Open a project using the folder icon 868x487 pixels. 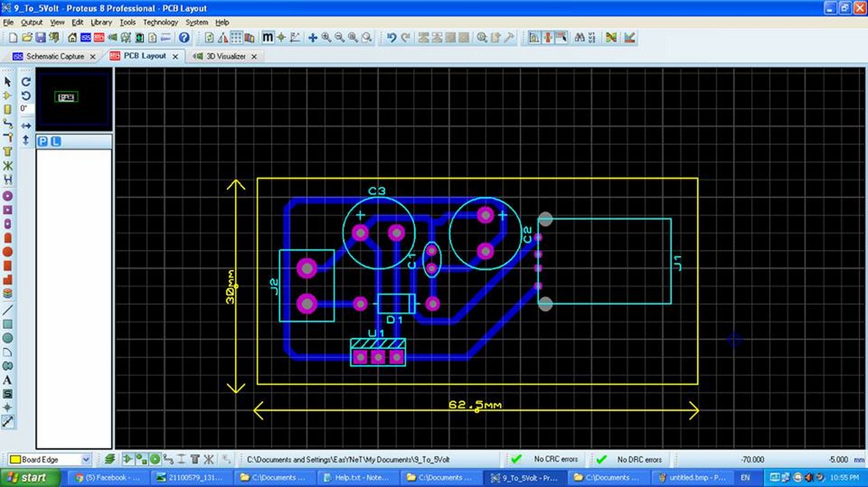[x=27, y=37]
